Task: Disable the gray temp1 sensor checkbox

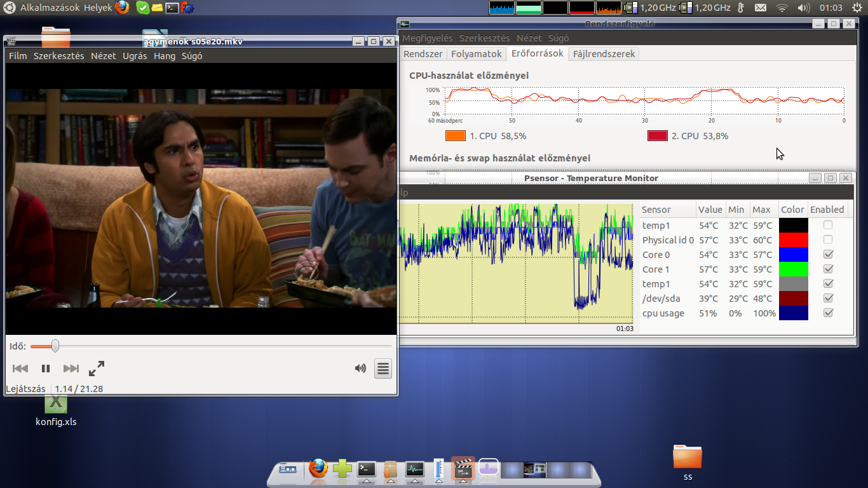Action: pyautogui.click(x=828, y=283)
